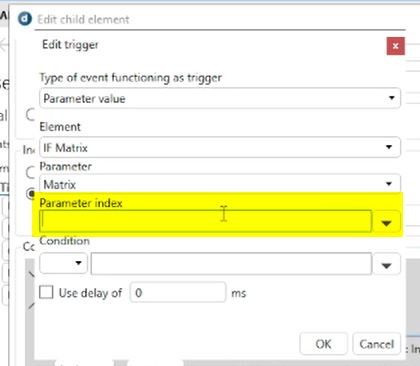Viewport: 420px width, 366px height.
Task: Expand the Parameter index dropdown arrow
Action: [x=386, y=223]
